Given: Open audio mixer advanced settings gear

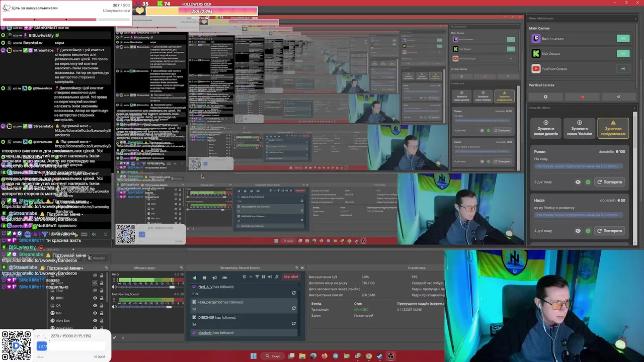Looking at the screenshot, I should click(x=115, y=337).
